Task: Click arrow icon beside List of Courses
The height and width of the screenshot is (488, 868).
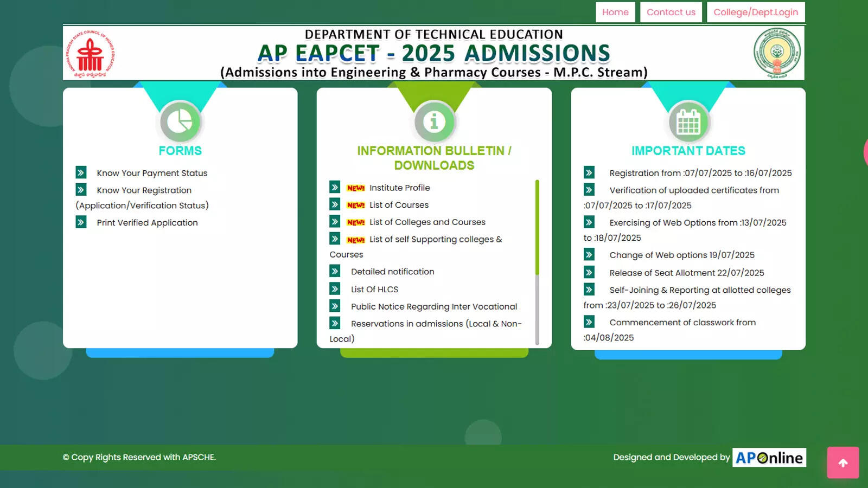Action: pos(335,204)
